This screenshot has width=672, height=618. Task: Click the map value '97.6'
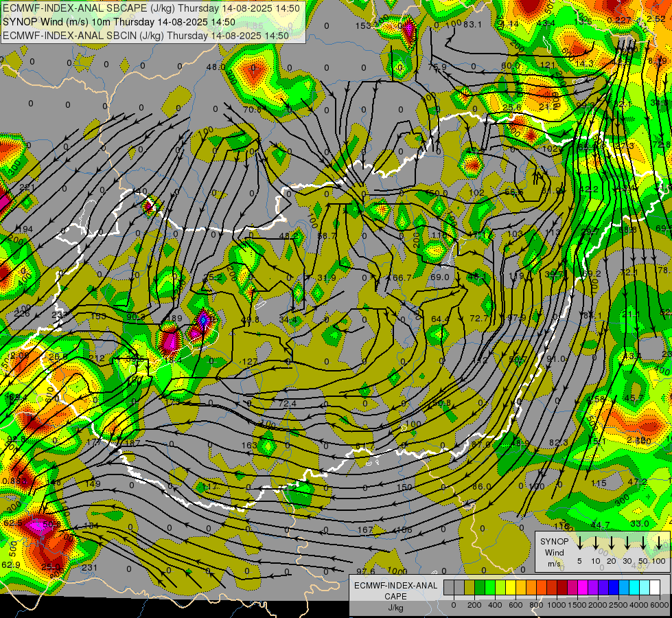click(366, 571)
